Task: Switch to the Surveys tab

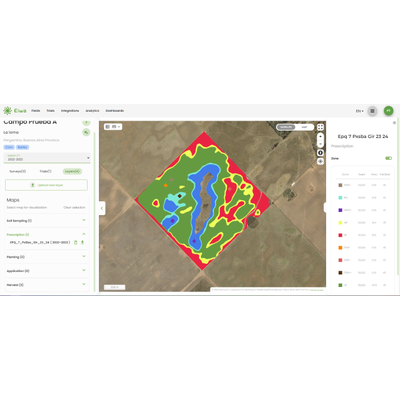Action: click(18, 171)
